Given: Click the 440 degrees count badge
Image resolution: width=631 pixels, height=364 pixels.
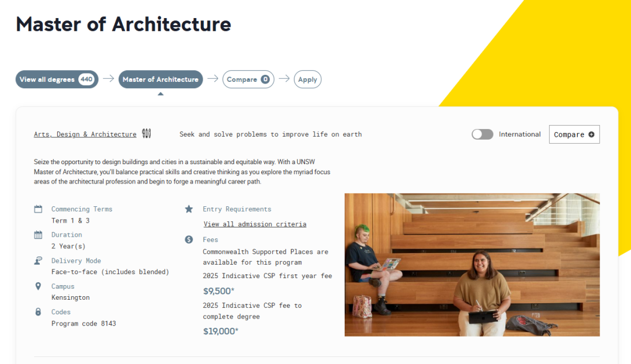Looking at the screenshot, I should pyautogui.click(x=86, y=79).
